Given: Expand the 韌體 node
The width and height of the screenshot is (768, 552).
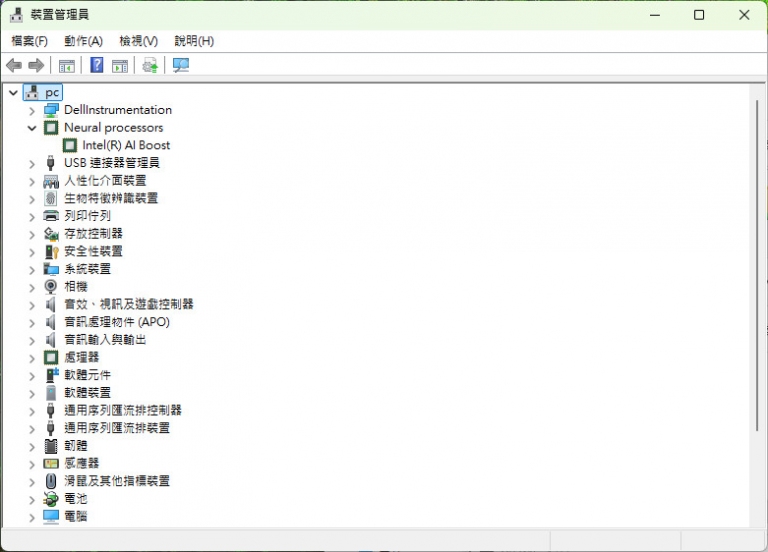Looking at the screenshot, I should tap(32, 447).
